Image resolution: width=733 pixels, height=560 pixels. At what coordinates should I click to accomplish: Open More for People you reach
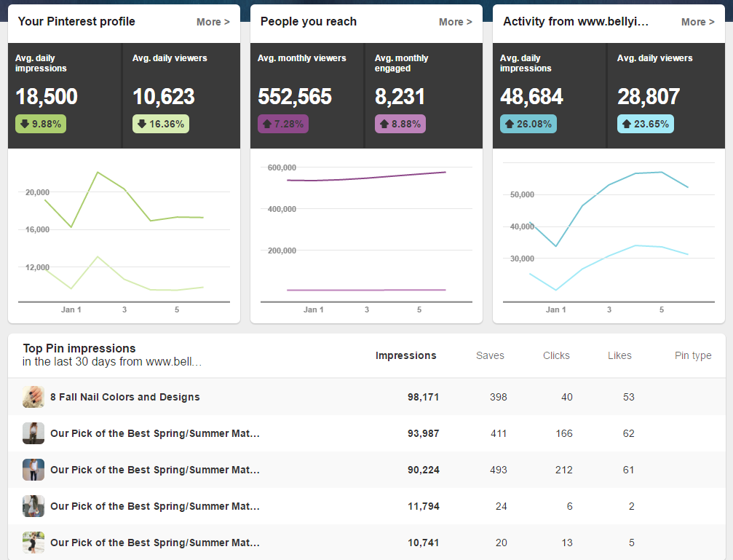coord(456,22)
